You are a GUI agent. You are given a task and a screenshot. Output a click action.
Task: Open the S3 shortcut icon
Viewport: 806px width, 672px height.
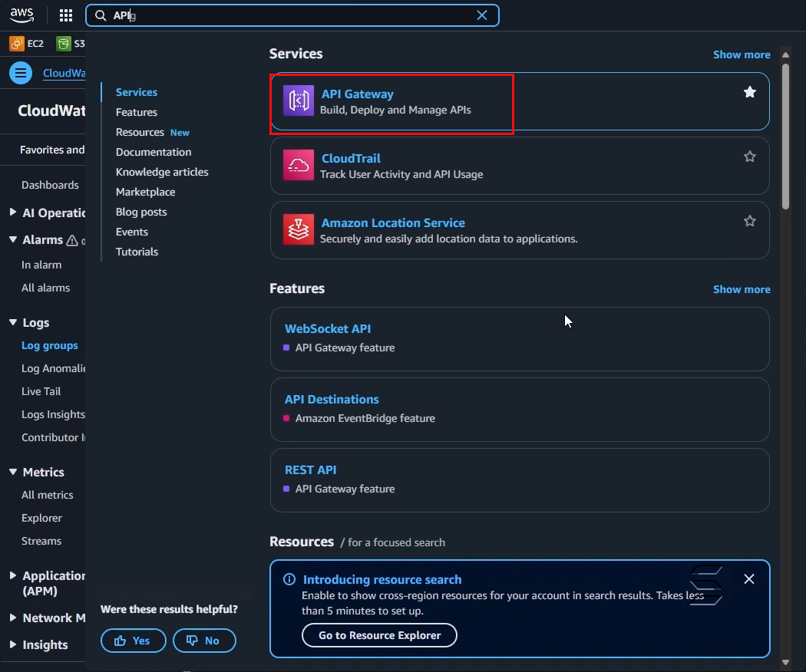pyautogui.click(x=63, y=44)
